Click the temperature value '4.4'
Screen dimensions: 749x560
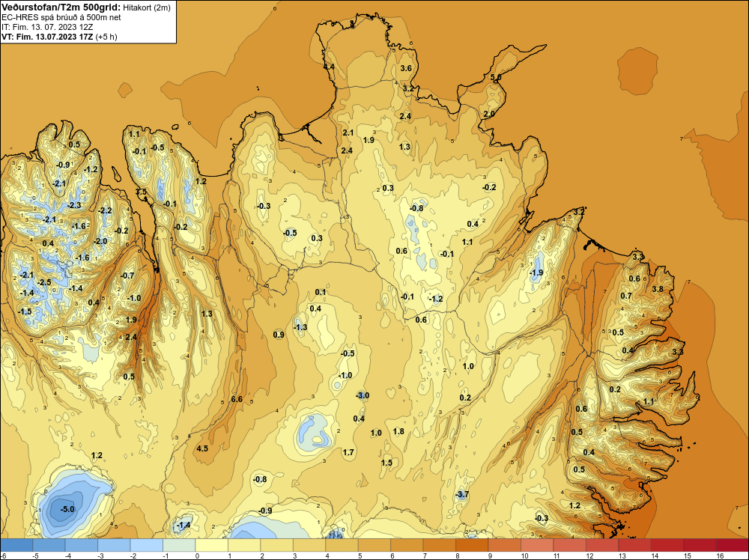tap(329, 67)
